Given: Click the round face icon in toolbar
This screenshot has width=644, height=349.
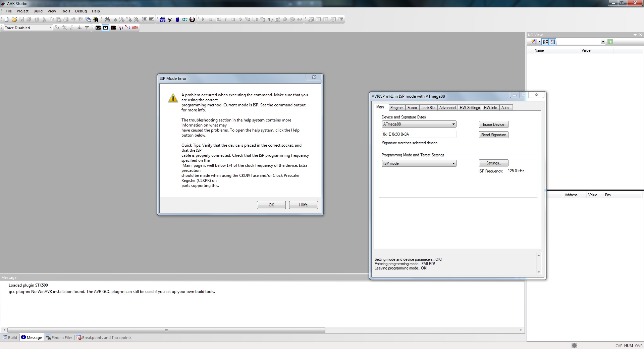Looking at the screenshot, I should (192, 19).
